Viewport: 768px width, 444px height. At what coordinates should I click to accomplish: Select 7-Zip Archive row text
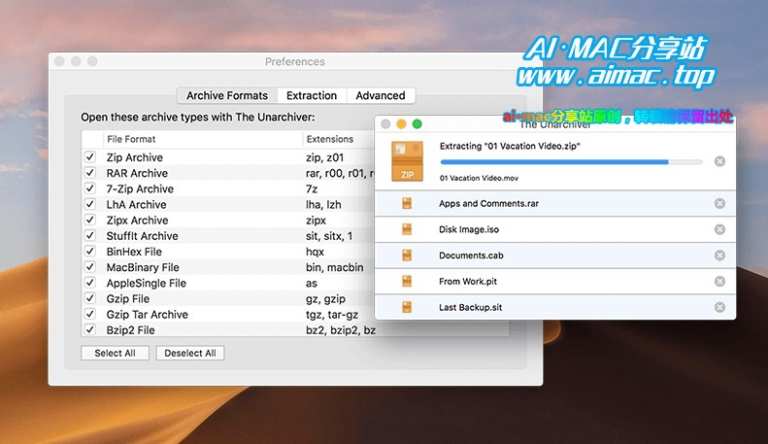coord(140,189)
